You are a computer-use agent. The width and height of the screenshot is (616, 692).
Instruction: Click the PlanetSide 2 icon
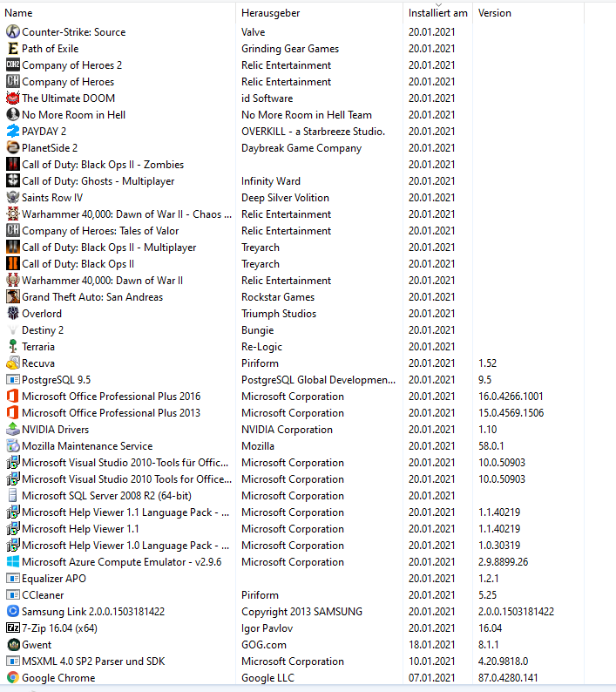13,148
